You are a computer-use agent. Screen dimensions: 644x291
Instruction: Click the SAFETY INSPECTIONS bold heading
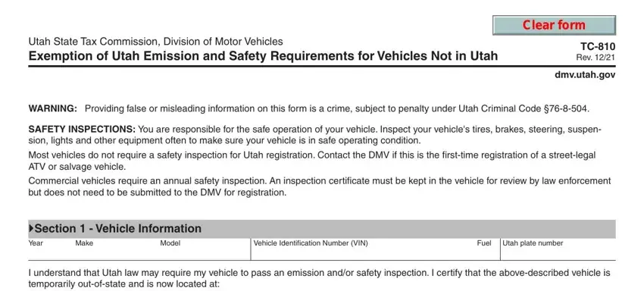(82, 130)
